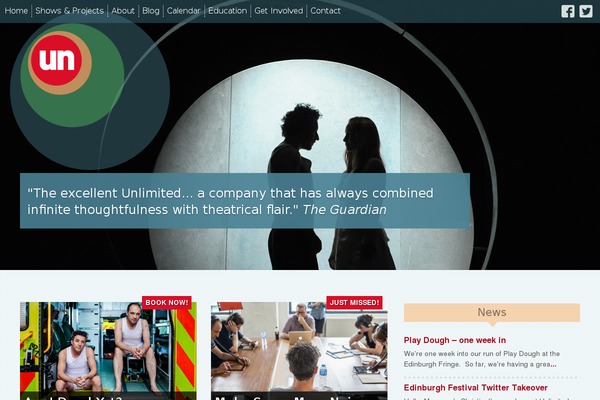Open the About page

coord(123,11)
